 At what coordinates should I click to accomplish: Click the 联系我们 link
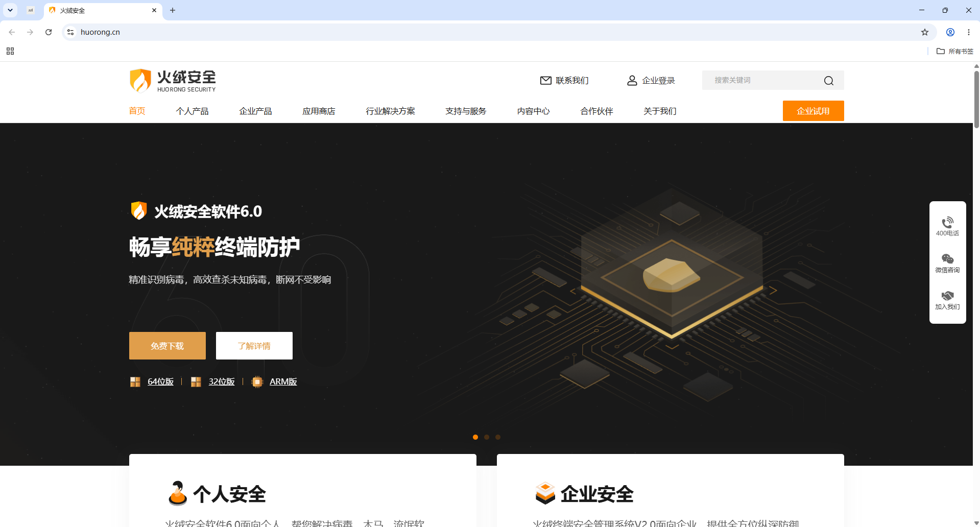[572, 80]
